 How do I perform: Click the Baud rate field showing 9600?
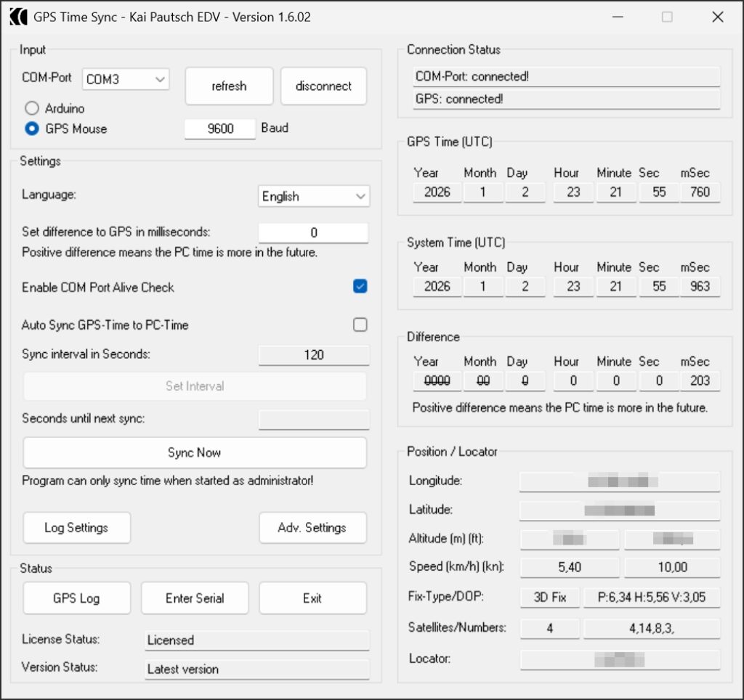220,129
